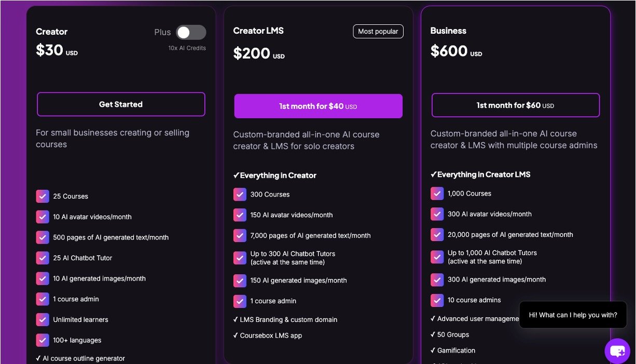The width and height of the screenshot is (636, 364).
Task: Click the LMS Branding & custom domain feature
Action: [288, 319]
